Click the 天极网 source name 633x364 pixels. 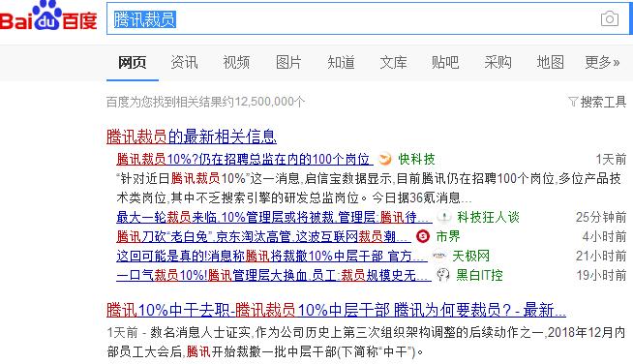pyautogui.click(x=470, y=256)
